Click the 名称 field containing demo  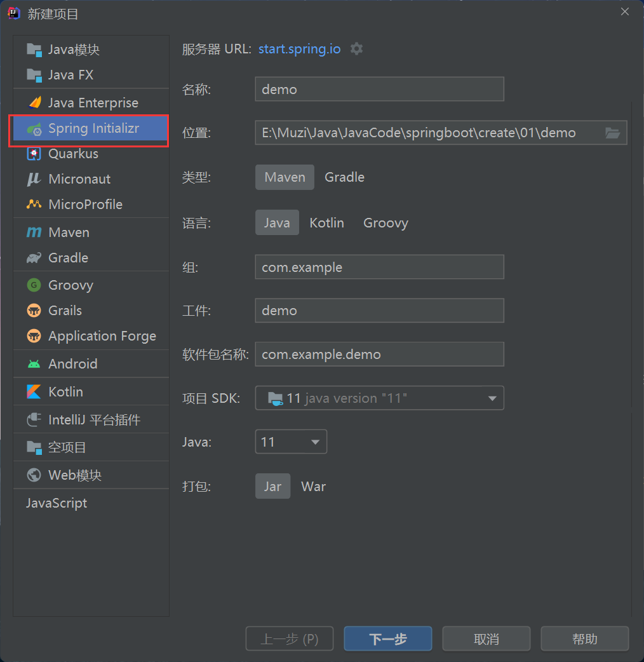tap(379, 89)
